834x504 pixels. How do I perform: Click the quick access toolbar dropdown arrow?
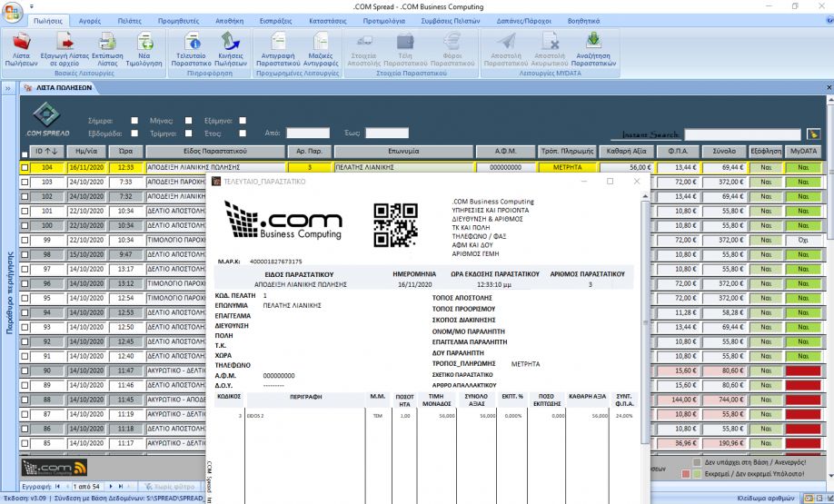[x=32, y=6]
